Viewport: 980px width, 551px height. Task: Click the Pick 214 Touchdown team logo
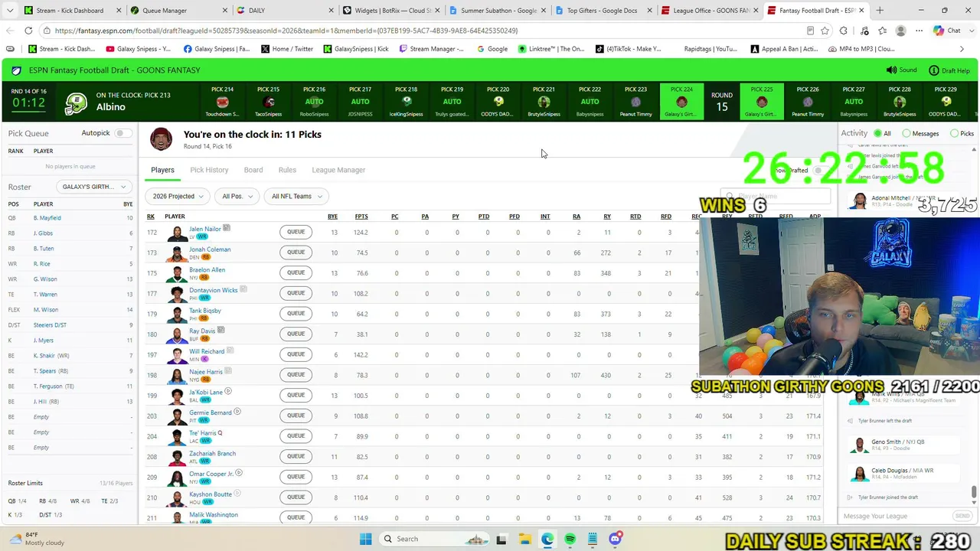[222, 102]
